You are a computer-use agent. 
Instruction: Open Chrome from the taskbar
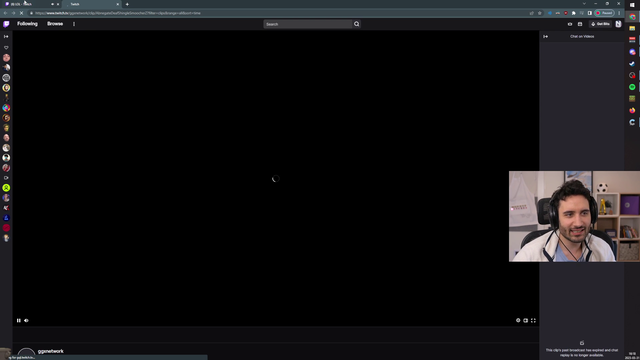(632, 17)
